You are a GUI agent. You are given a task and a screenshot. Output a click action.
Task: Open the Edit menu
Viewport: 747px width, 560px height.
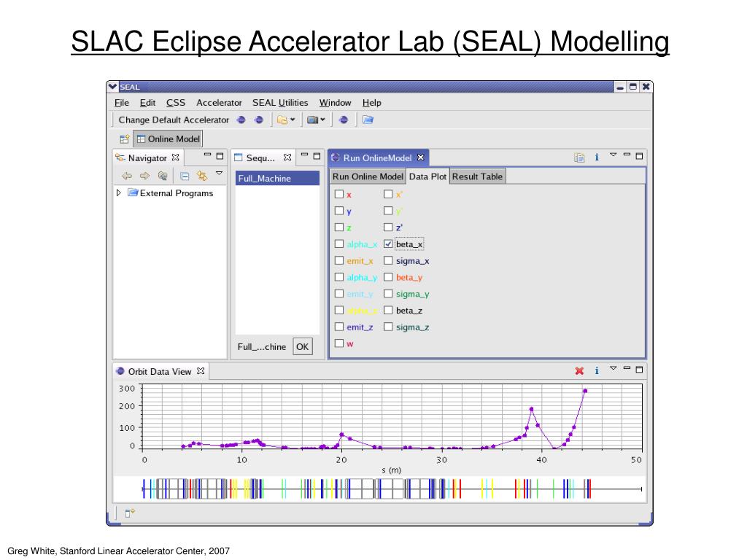pyautogui.click(x=147, y=103)
